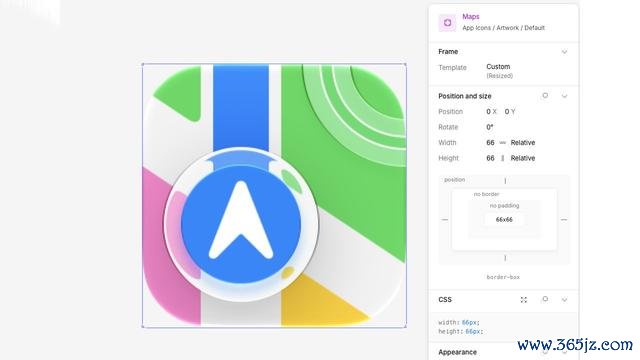
Task: Click the expand icon in the CSS header
Action: pos(524,300)
